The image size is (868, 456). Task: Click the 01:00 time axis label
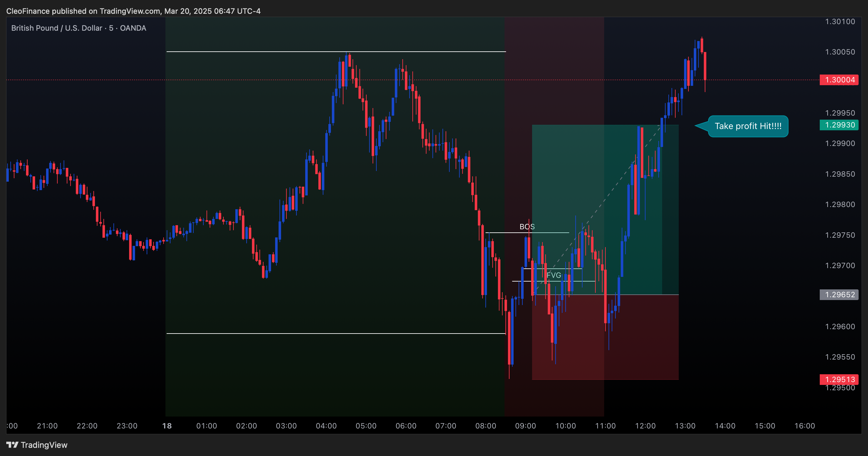click(x=207, y=426)
